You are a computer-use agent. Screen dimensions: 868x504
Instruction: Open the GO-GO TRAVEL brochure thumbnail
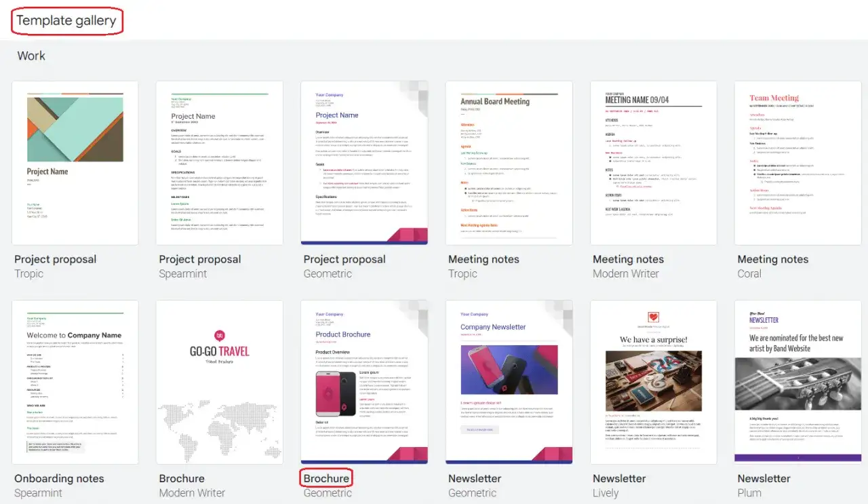pyautogui.click(x=219, y=382)
